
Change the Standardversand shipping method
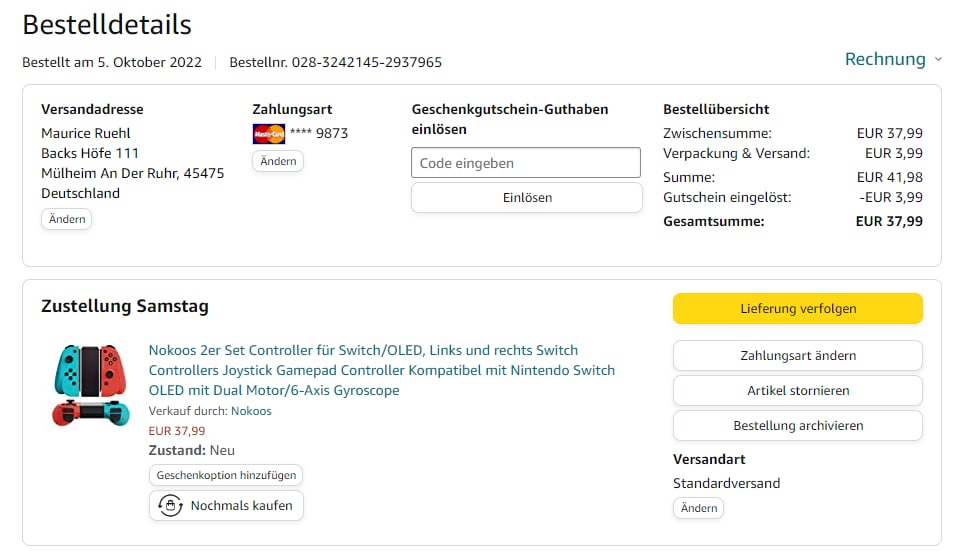coord(698,508)
